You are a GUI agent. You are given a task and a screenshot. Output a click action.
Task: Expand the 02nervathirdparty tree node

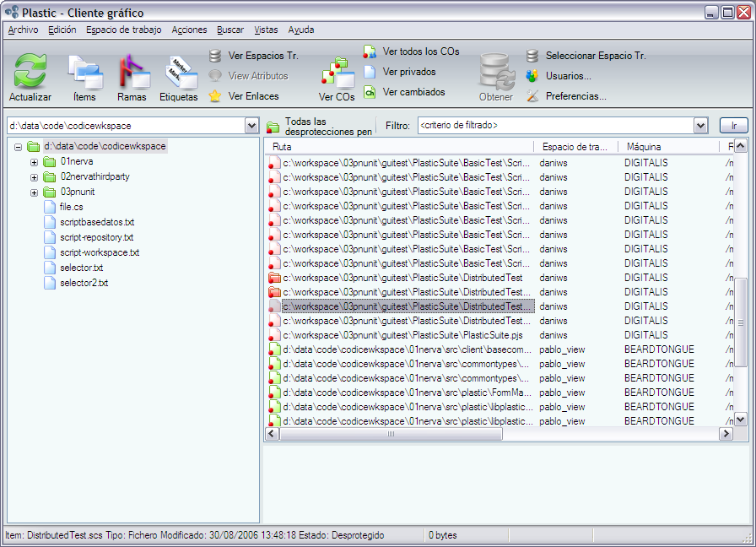point(34,177)
